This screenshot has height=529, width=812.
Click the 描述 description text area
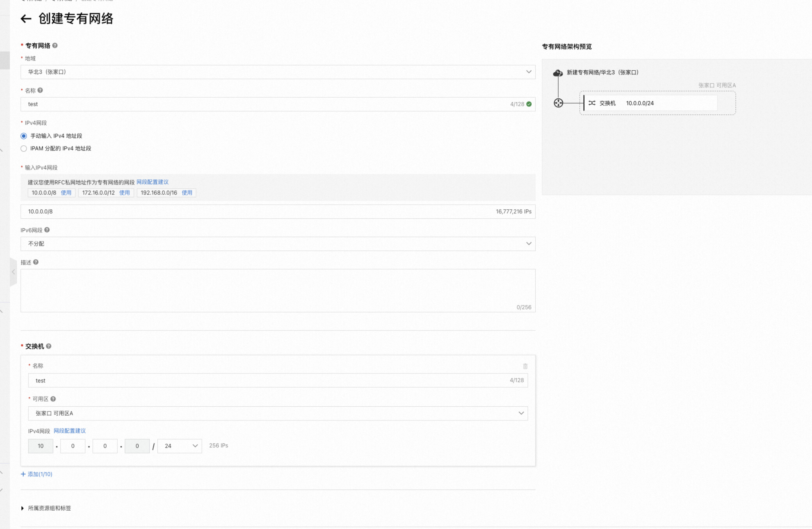[x=278, y=290]
